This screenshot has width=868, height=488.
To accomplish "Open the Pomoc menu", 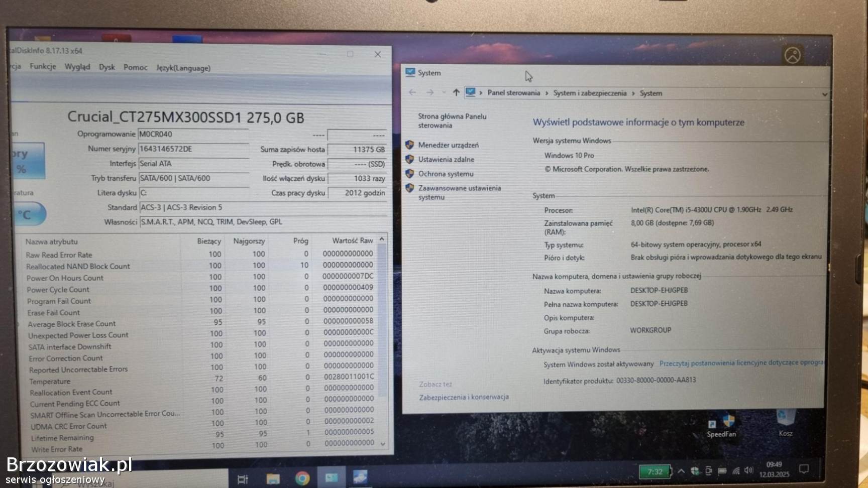I will point(136,67).
